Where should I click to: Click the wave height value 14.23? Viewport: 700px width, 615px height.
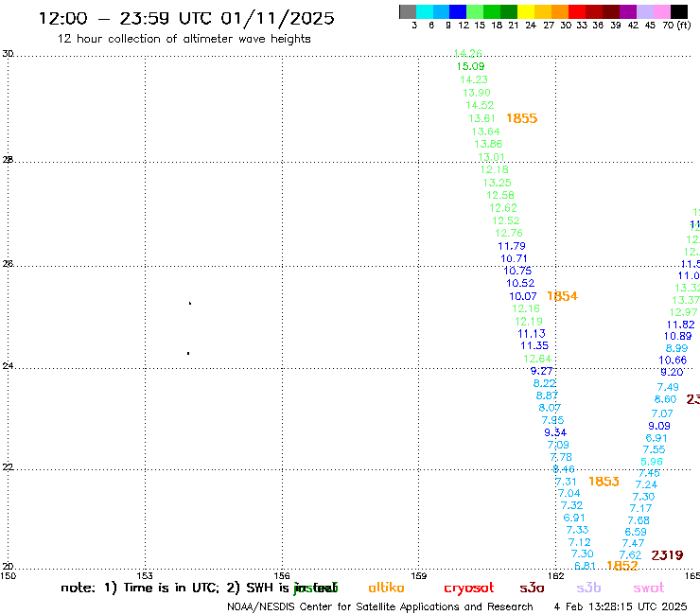pyautogui.click(x=474, y=79)
